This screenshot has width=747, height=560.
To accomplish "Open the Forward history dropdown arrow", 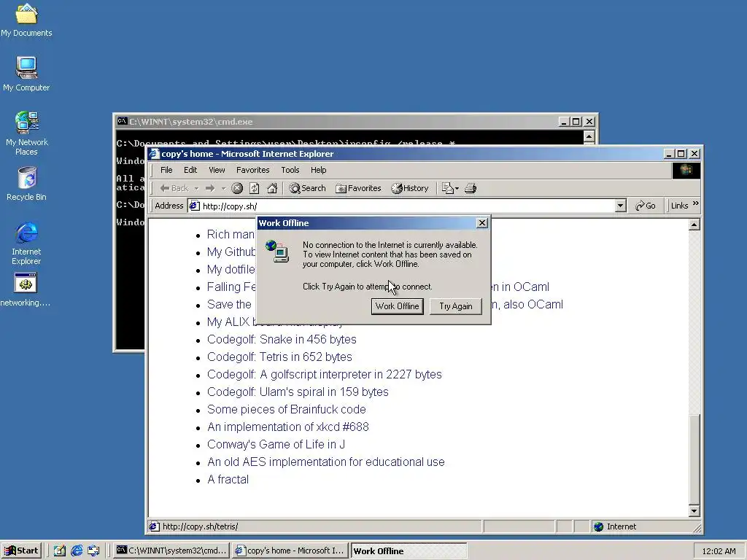I will tap(223, 189).
